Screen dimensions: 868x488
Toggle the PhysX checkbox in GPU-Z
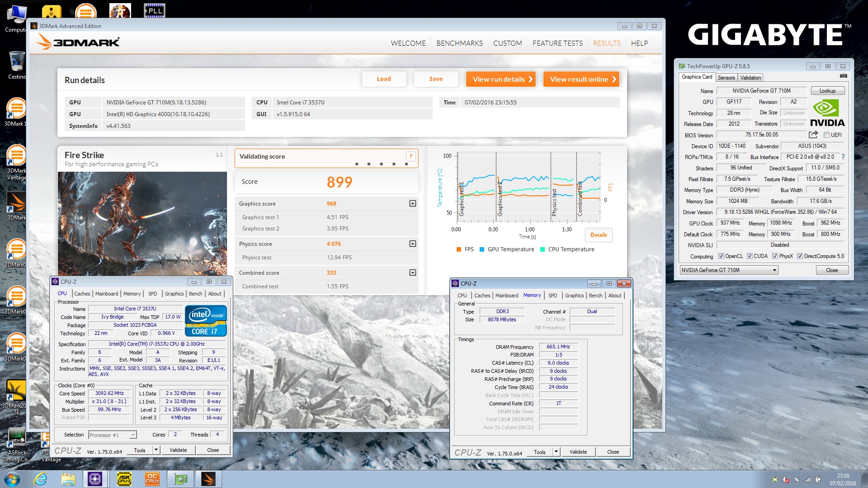775,256
